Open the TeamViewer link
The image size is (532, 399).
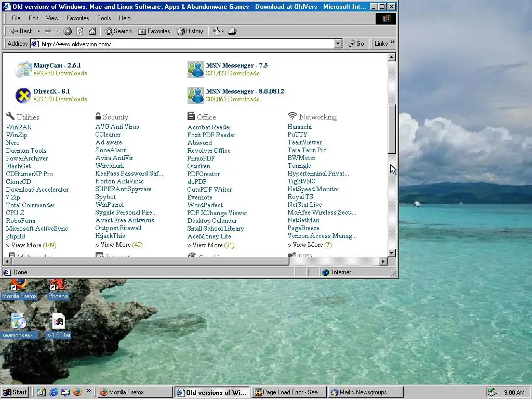[x=304, y=142]
